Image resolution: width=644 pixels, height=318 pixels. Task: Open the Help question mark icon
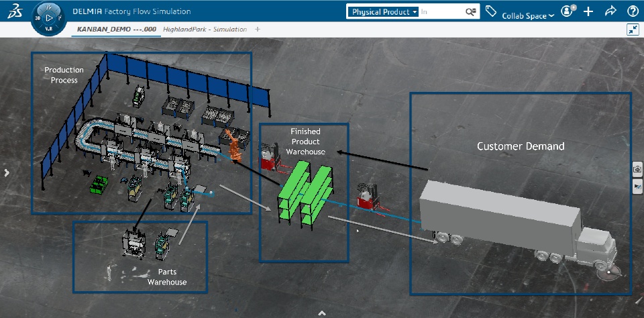pyautogui.click(x=633, y=11)
